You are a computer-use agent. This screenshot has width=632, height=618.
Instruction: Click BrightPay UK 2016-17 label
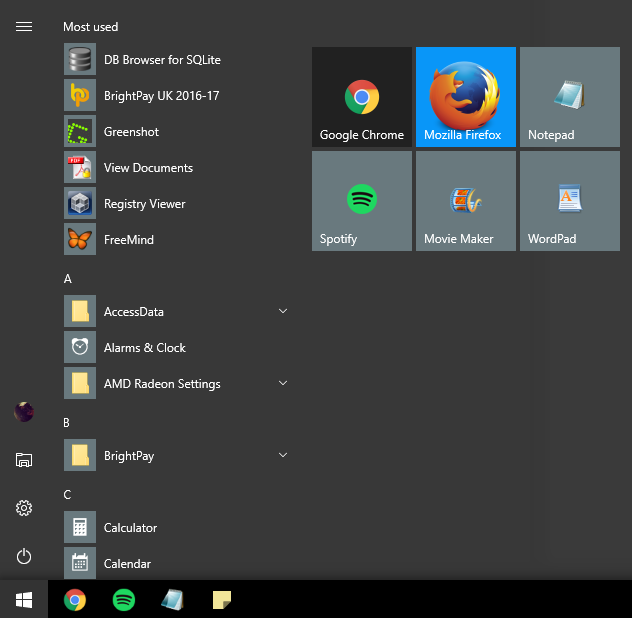(162, 96)
